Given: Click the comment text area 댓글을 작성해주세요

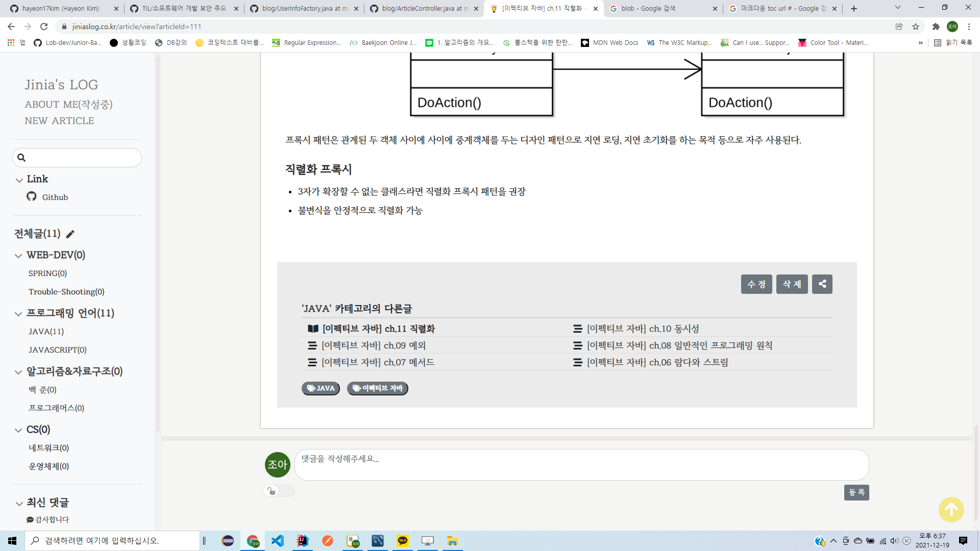Looking at the screenshot, I should click(x=581, y=465).
